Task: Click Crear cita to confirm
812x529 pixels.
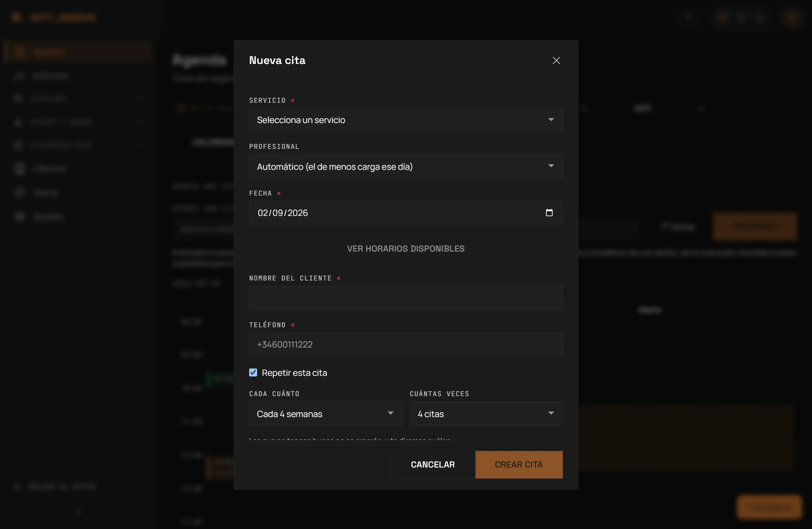Action: click(x=519, y=464)
